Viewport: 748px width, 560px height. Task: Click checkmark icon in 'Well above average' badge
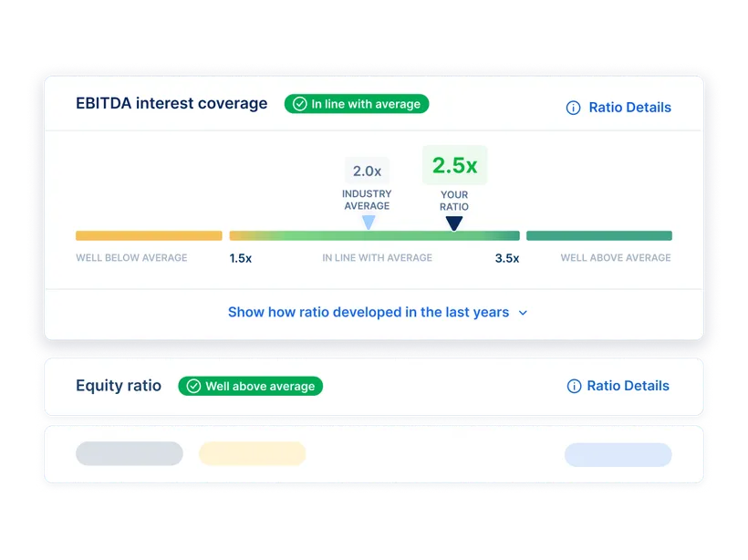tap(193, 386)
